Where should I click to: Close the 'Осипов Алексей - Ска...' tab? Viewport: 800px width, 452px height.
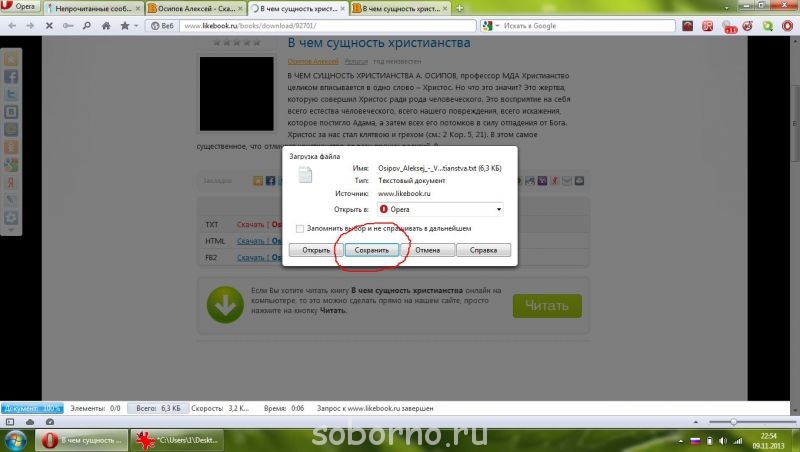pos(240,9)
